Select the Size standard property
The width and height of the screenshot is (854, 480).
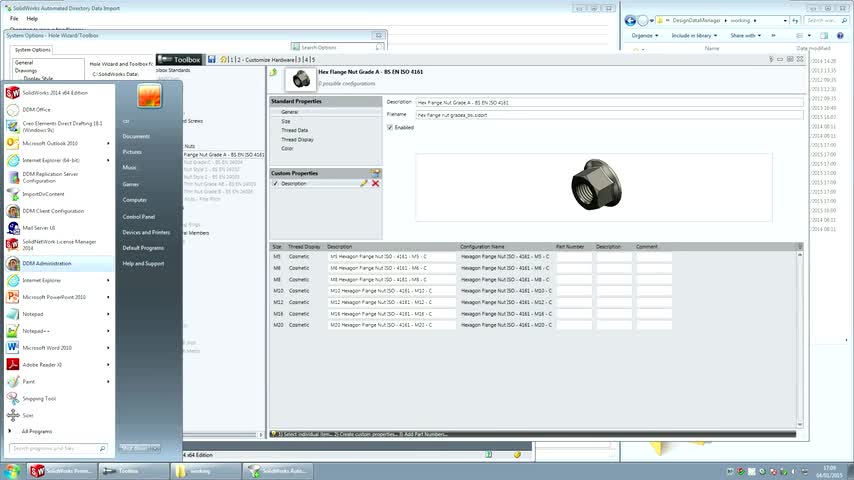286,121
